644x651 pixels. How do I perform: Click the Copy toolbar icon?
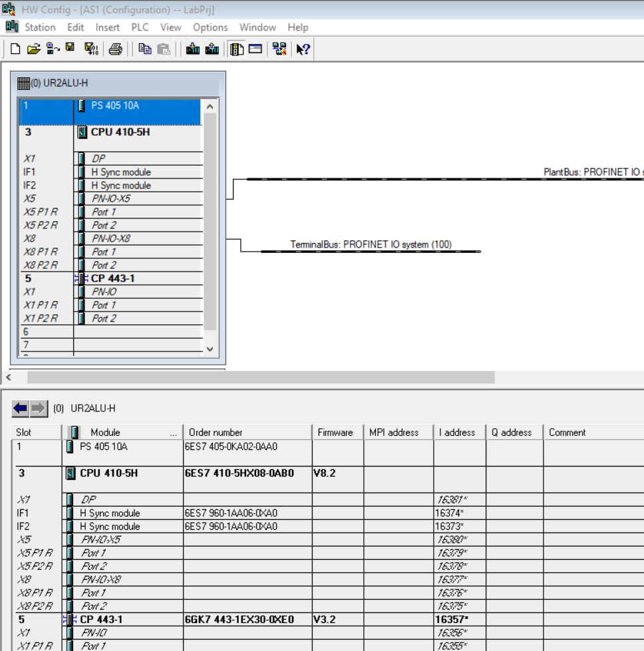145,49
